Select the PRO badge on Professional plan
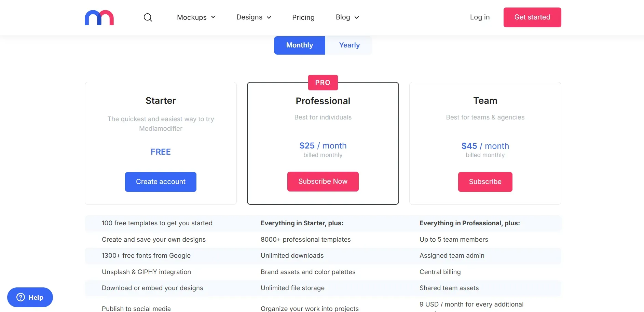 pos(323,82)
